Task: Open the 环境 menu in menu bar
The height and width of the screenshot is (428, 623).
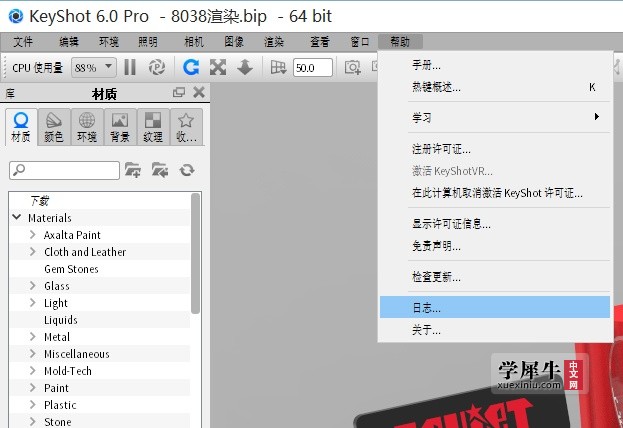Action: (x=109, y=42)
